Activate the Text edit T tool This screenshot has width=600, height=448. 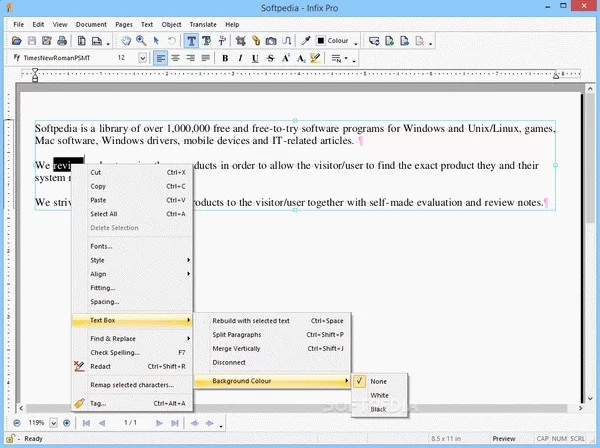[x=191, y=41]
